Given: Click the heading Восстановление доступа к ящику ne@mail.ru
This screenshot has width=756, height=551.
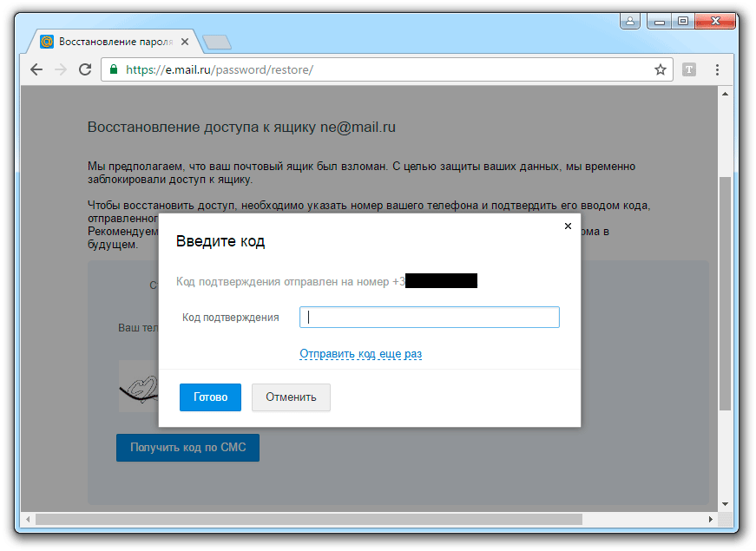Looking at the screenshot, I should coord(241,128).
